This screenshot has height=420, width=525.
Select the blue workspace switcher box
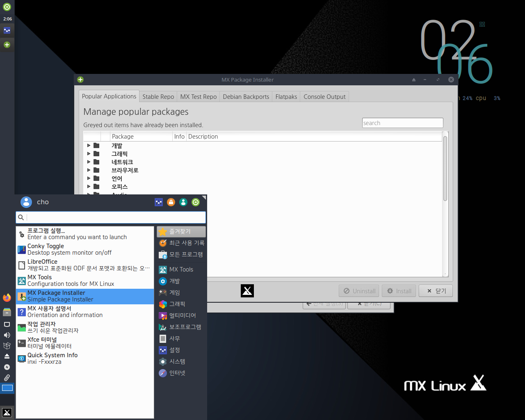point(7,388)
